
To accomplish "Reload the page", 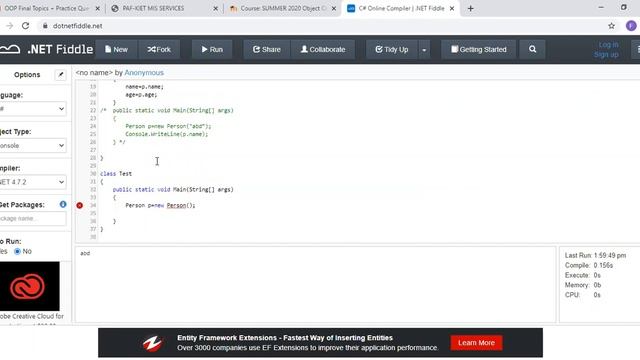I will [x=25, y=26].
